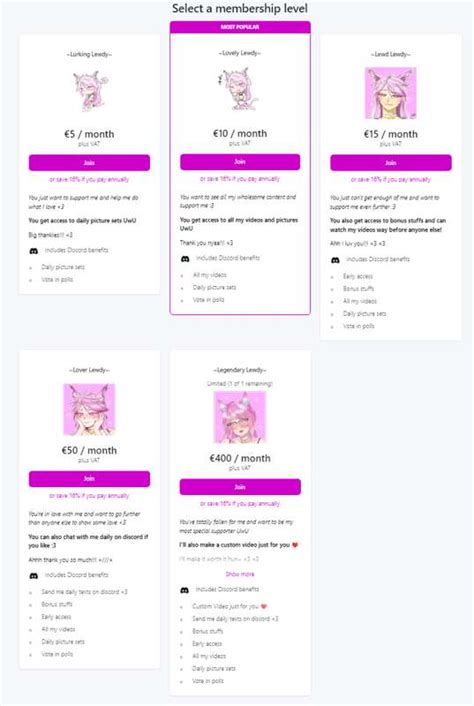
Task: Click Discord icon in €15 Lewd Lewdy tier
Action: (x=335, y=260)
